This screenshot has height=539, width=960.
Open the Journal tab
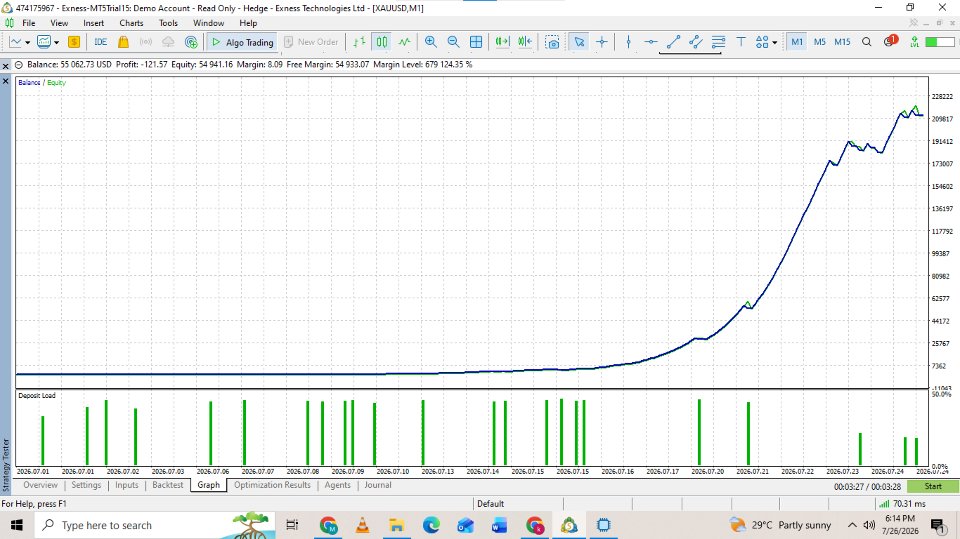[378, 484]
